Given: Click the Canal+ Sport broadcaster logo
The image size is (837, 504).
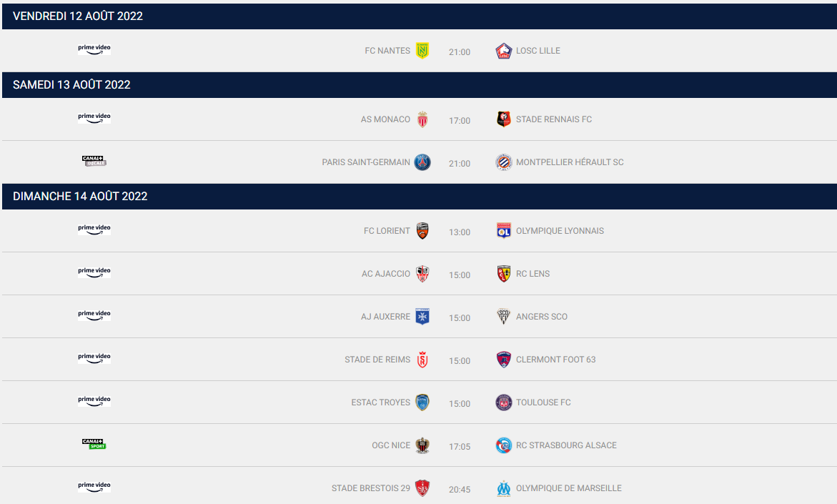Looking at the screenshot, I should click(94, 445).
